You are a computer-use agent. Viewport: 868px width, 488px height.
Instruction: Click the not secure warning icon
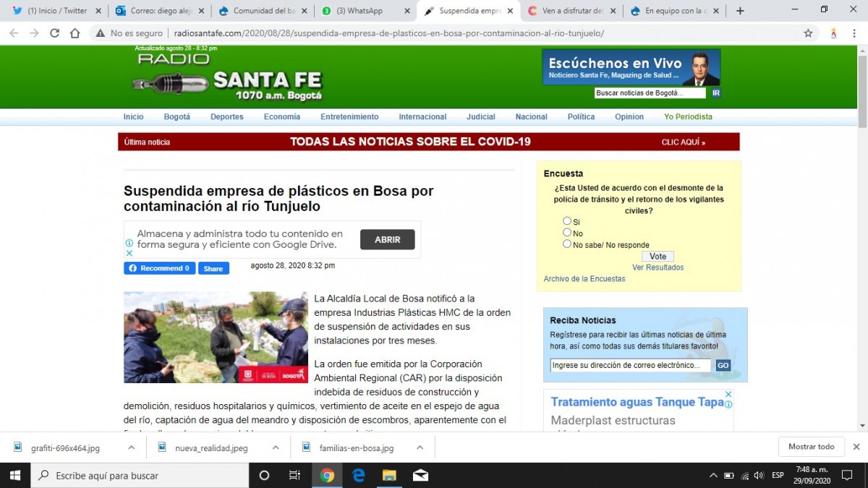click(x=101, y=33)
